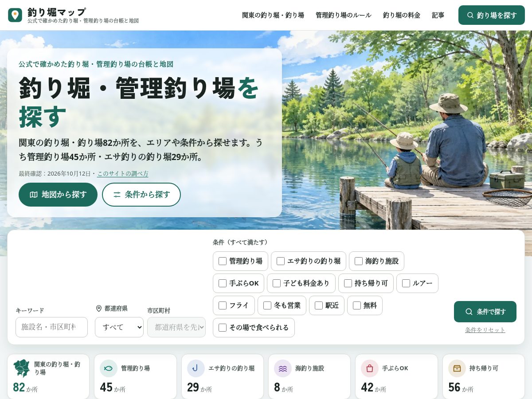Go to 釣り堀の料金 nav item
Image resolution: width=532 pixels, height=399 pixels.
point(402,15)
